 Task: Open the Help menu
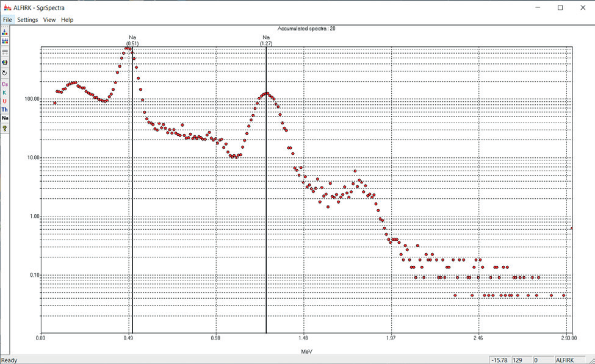67,20
